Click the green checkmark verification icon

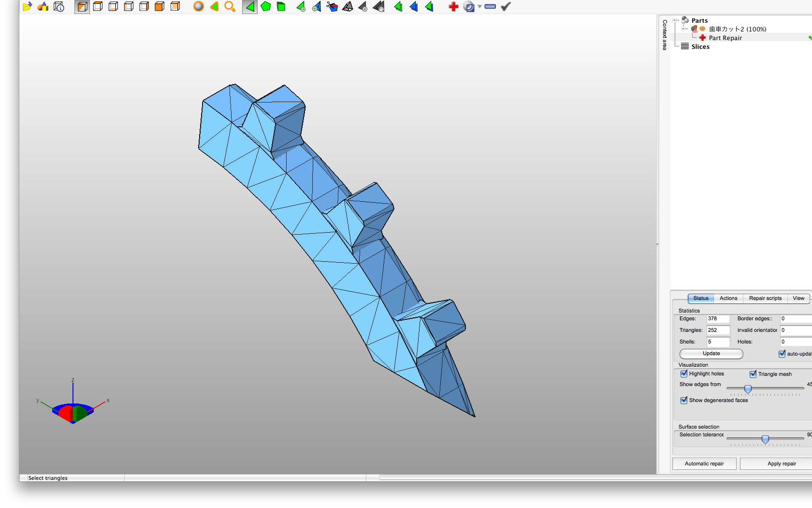505,6
